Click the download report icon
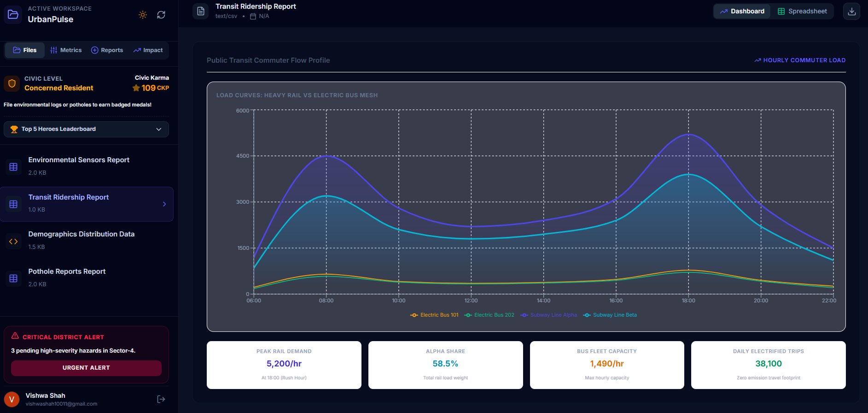This screenshot has height=413, width=868. tap(851, 12)
